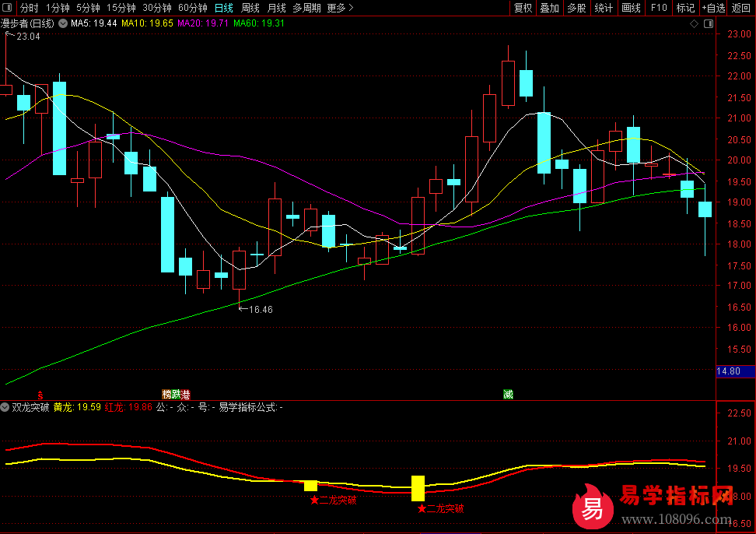This screenshot has width=756, height=534.
Task: Select the 15分钟 period
Action: pyautogui.click(x=121, y=8)
